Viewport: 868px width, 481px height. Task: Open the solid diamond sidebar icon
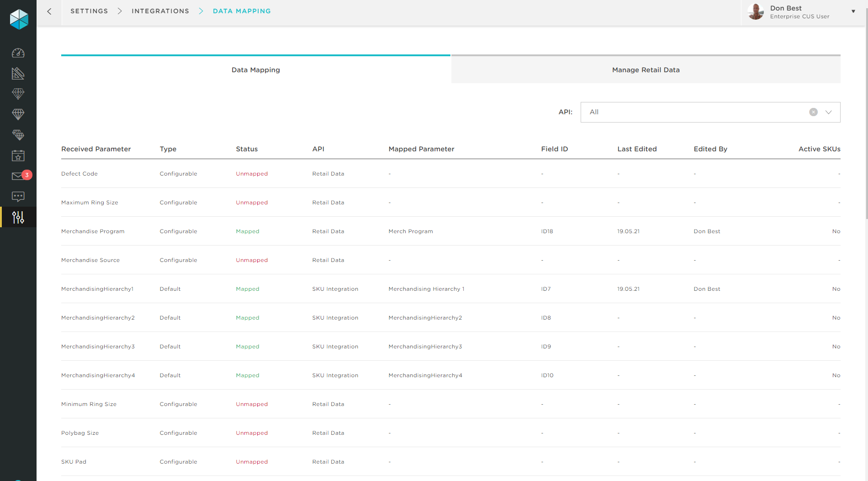[x=18, y=114]
